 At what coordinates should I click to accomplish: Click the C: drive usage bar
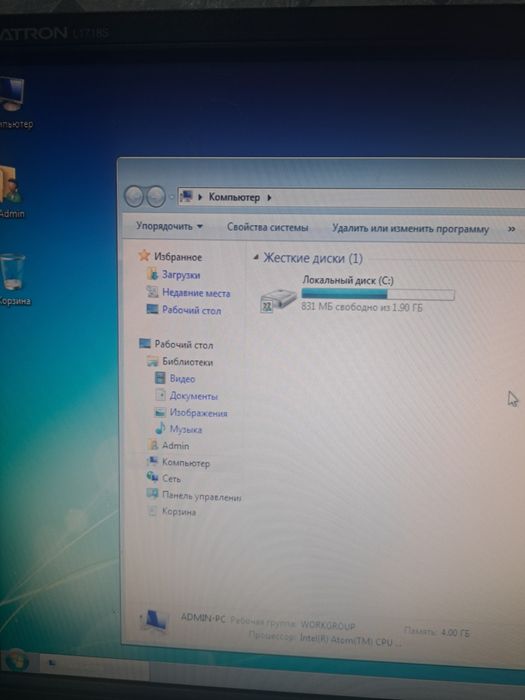[378, 294]
